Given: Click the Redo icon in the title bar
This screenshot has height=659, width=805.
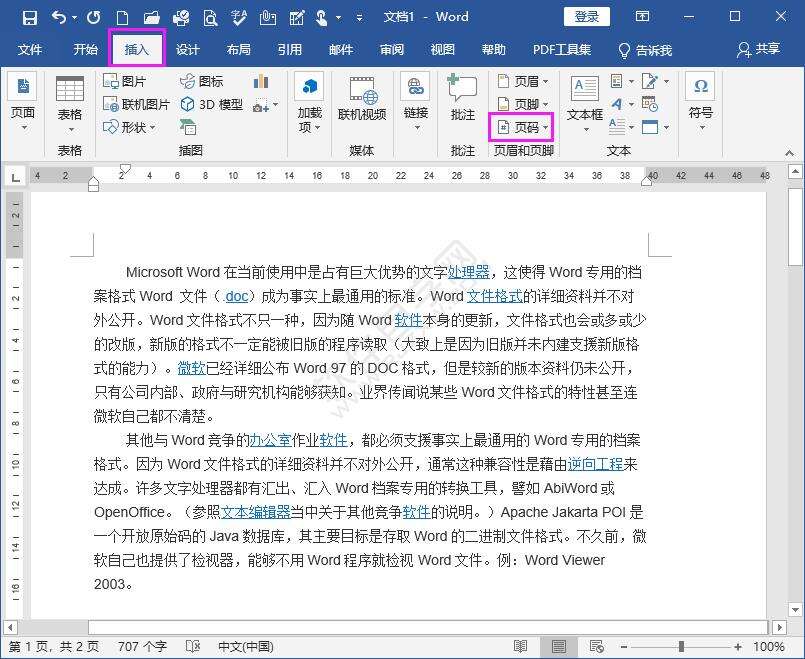Looking at the screenshot, I should click(93, 17).
